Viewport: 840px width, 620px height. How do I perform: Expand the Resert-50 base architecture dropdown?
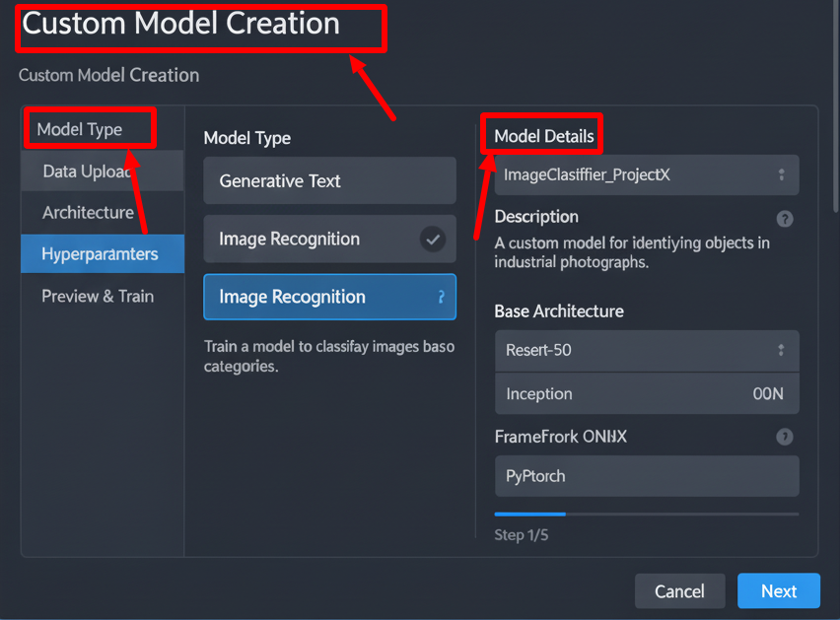tap(781, 350)
